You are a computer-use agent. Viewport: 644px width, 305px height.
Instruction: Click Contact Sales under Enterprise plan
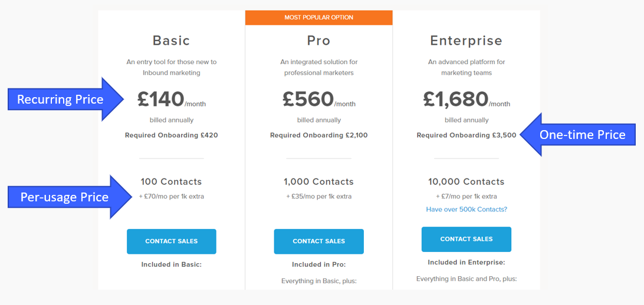466,239
